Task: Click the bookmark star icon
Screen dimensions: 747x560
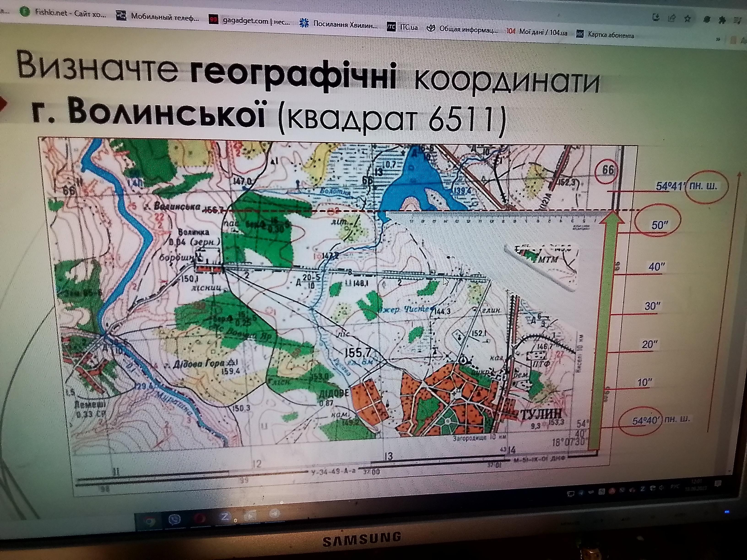Action: tap(687, 19)
